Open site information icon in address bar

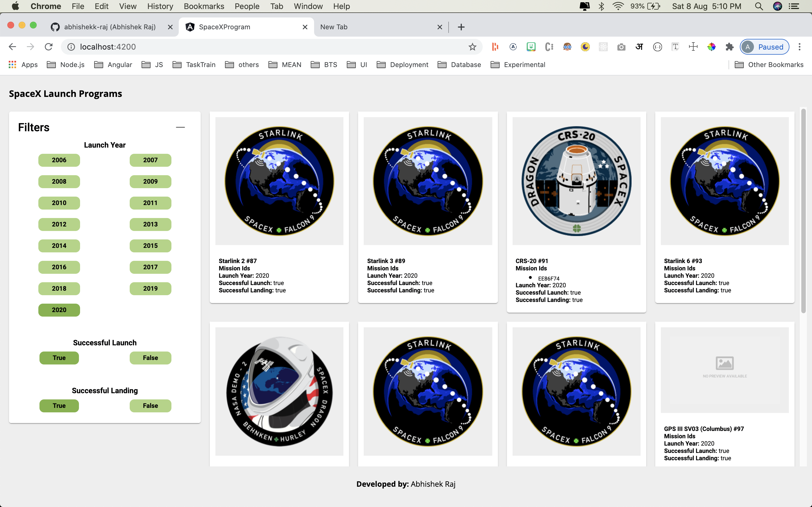click(71, 47)
